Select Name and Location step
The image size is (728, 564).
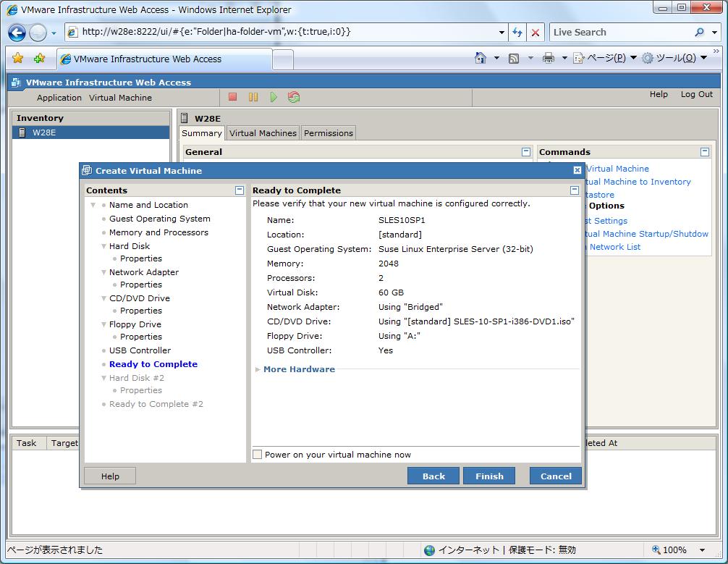coord(148,205)
